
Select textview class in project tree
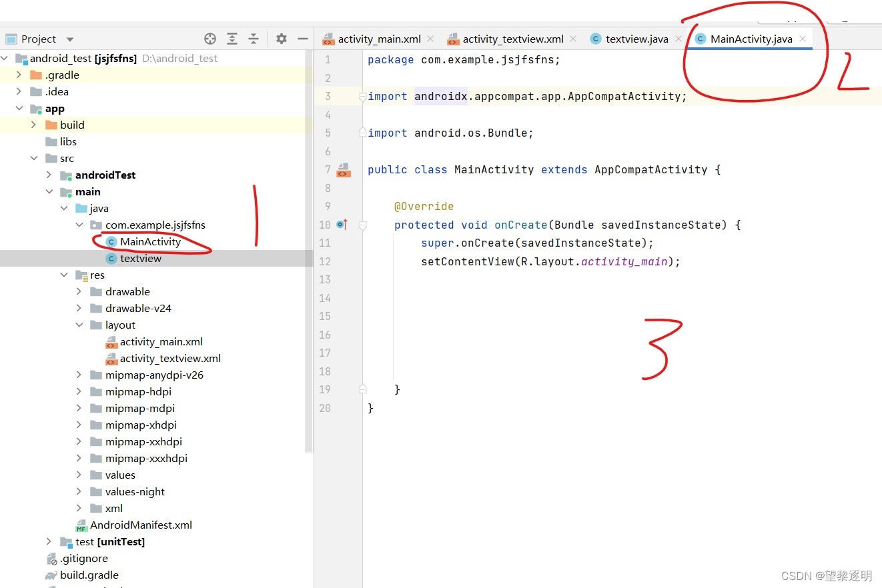point(141,259)
